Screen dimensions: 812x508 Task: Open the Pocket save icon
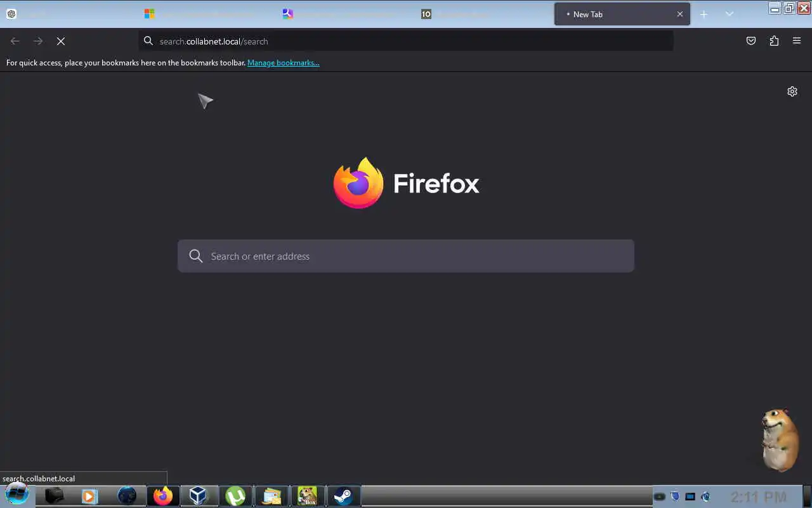751,41
